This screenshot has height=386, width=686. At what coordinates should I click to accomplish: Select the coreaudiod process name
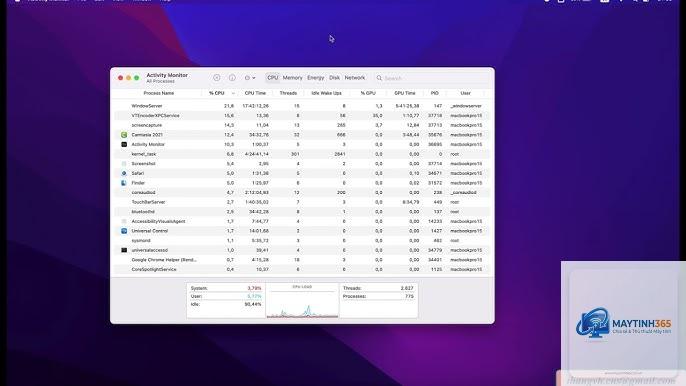[144, 193]
